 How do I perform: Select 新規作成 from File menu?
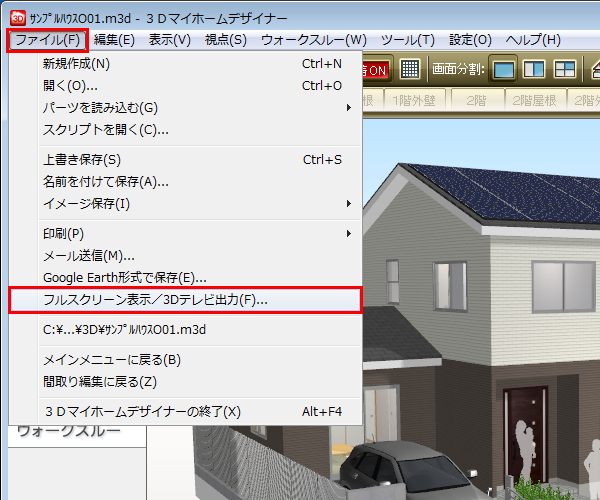point(77,64)
